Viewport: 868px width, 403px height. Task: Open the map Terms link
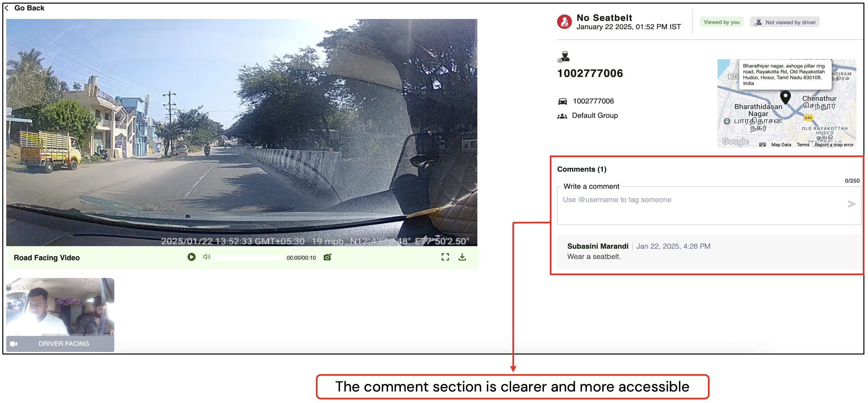click(x=803, y=145)
